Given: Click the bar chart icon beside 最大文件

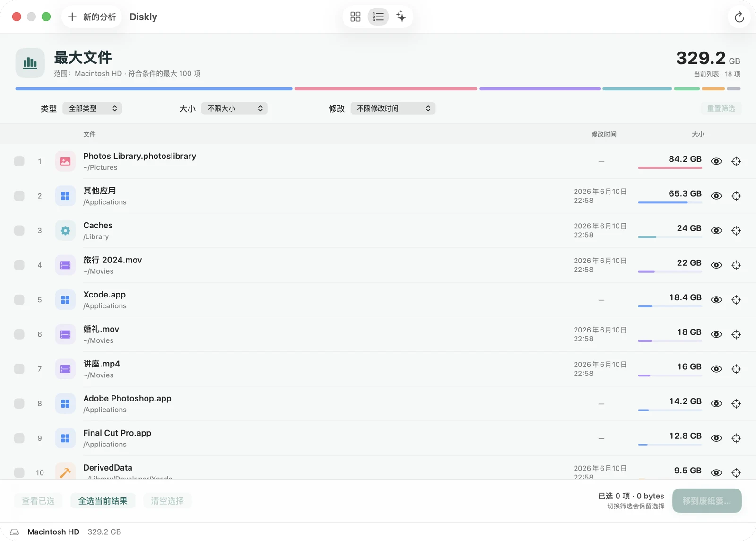Looking at the screenshot, I should (30, 62).
